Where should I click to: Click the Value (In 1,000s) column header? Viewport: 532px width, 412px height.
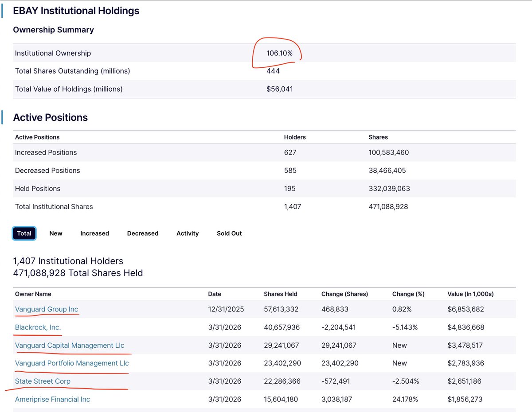point(471,294)
